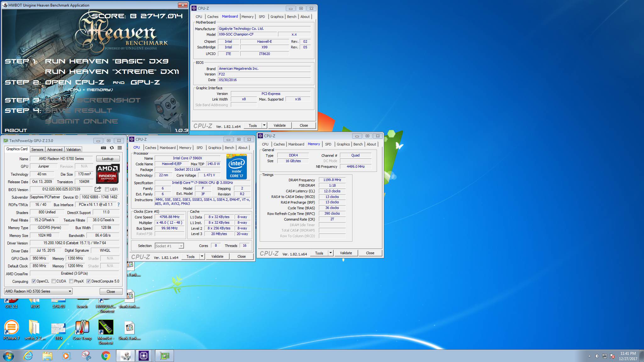Screen dimensions: 644x362
Task: Switch to the Advanced tab in GPU-Z
Action: pos(55,150)
